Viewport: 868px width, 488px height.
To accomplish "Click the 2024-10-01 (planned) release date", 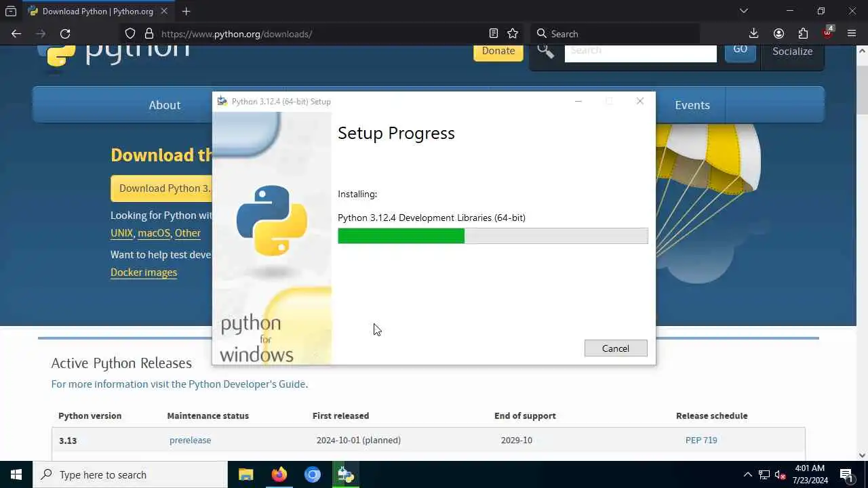I will [359, 441].
